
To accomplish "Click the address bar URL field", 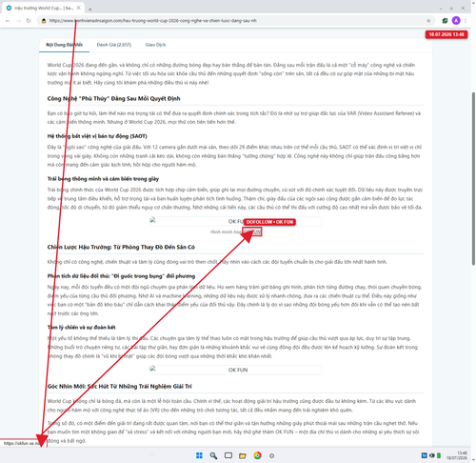I will pyautogui.click(x=235, y=21).
